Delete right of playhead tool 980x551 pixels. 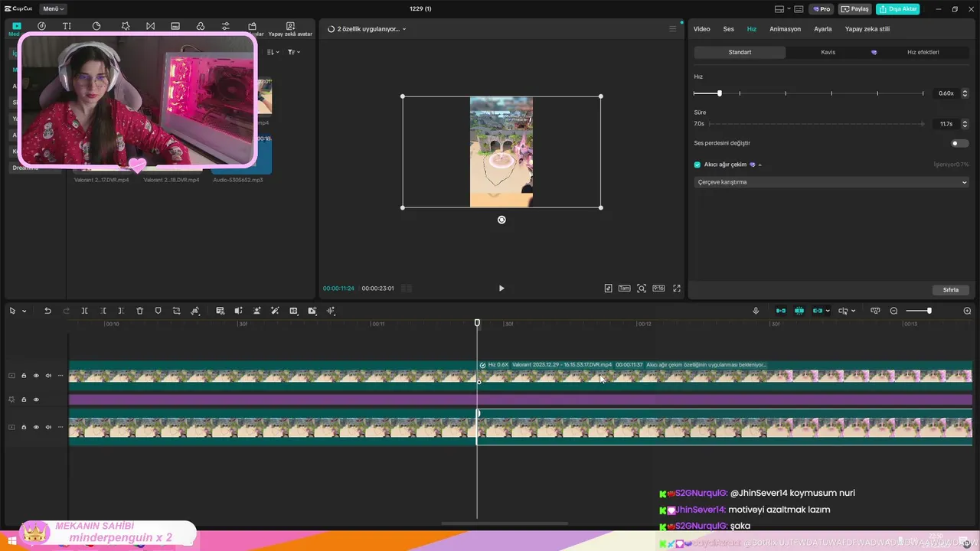coord(121,311)
